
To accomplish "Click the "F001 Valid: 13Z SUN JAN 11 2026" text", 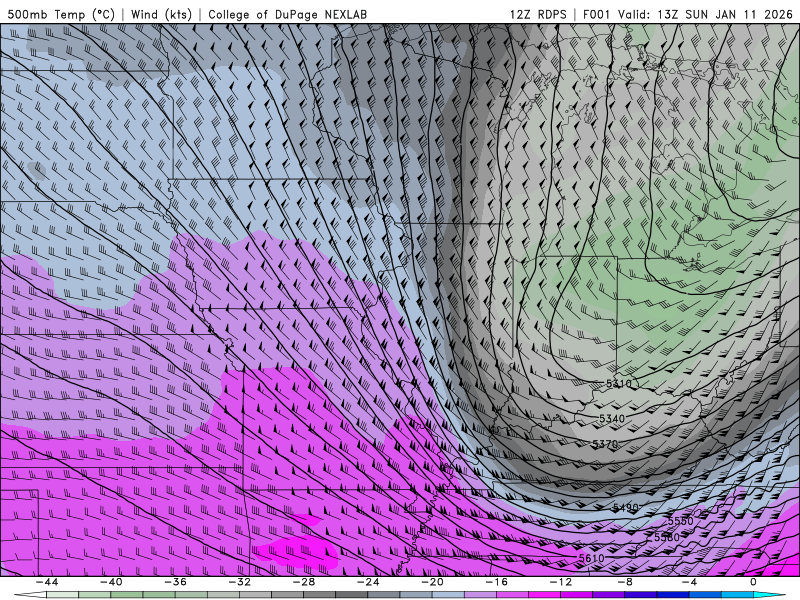I will [x=687, y=14].
